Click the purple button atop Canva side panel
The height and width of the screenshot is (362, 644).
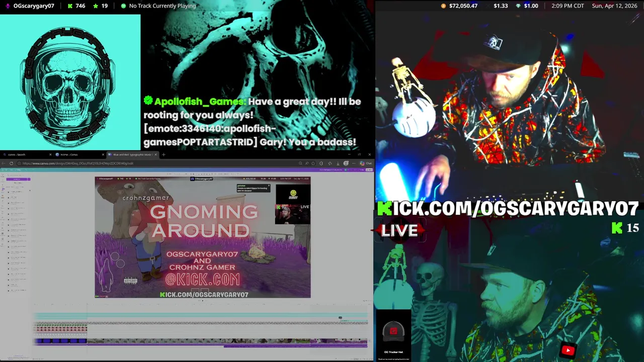point(18,179)
